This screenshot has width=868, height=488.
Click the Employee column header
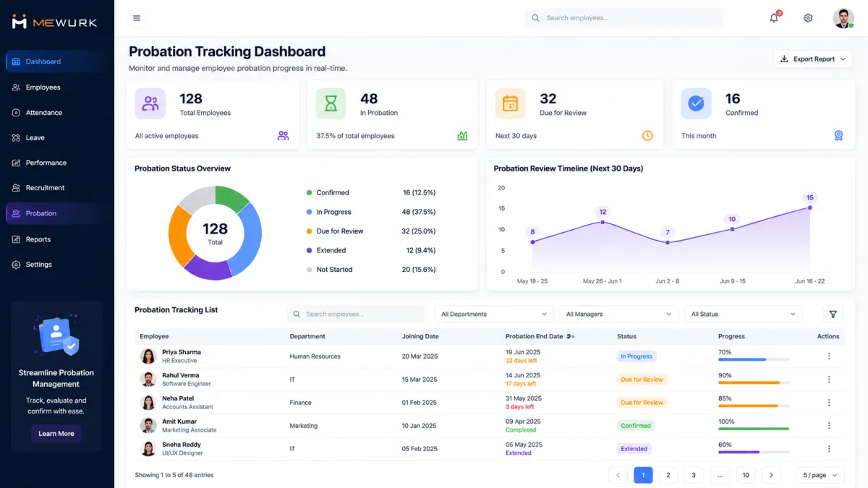click(x=154, y=336)
